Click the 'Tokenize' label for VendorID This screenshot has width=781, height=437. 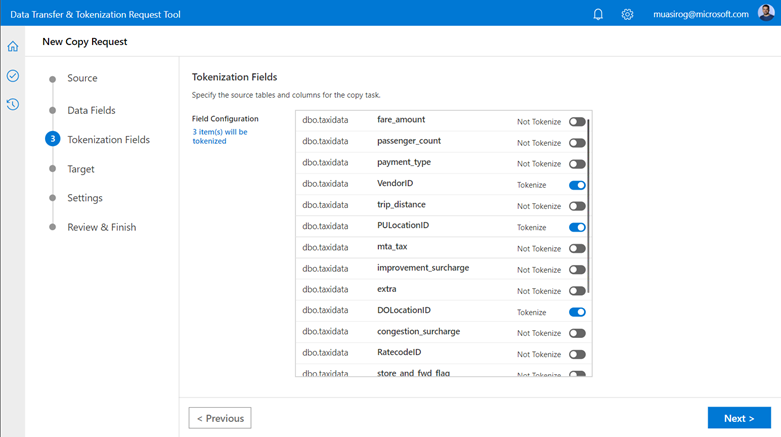click(x=531, y=185)
